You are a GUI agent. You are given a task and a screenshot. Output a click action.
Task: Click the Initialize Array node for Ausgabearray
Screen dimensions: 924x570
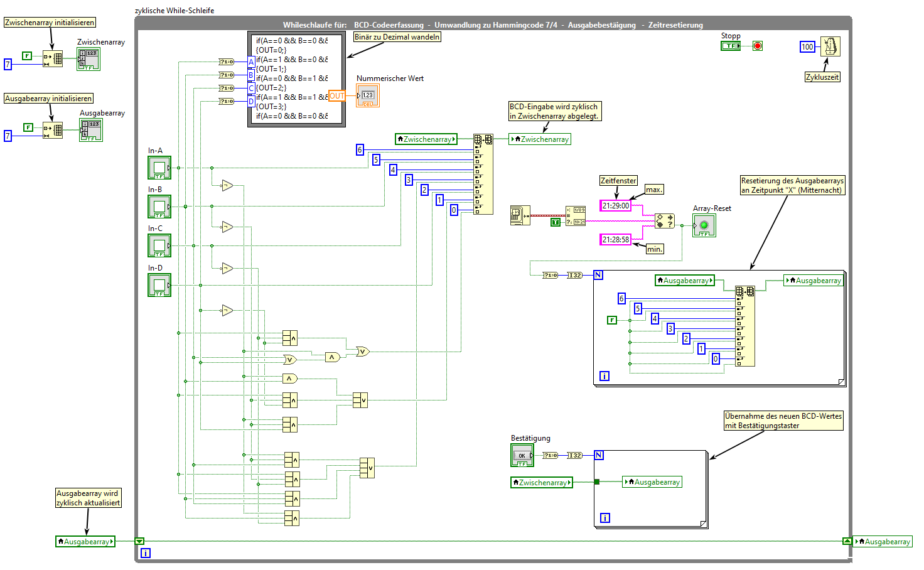pyautogui.click(x=53, y=130)
